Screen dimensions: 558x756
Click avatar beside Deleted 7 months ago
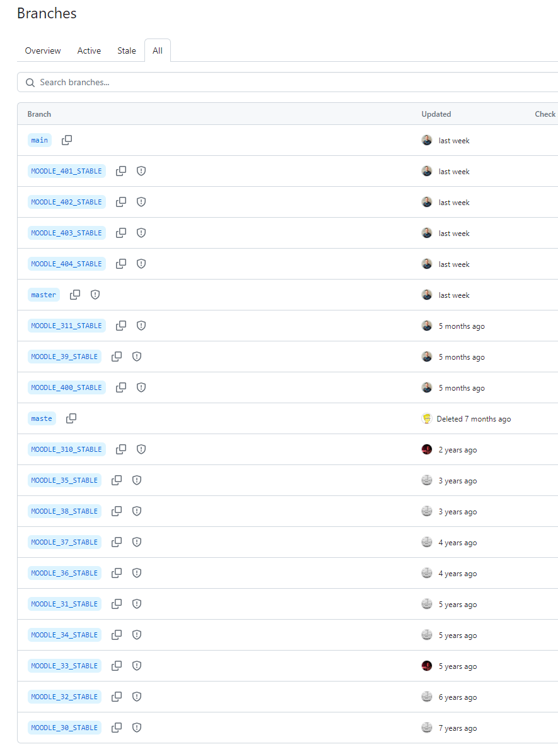[426, 418]
